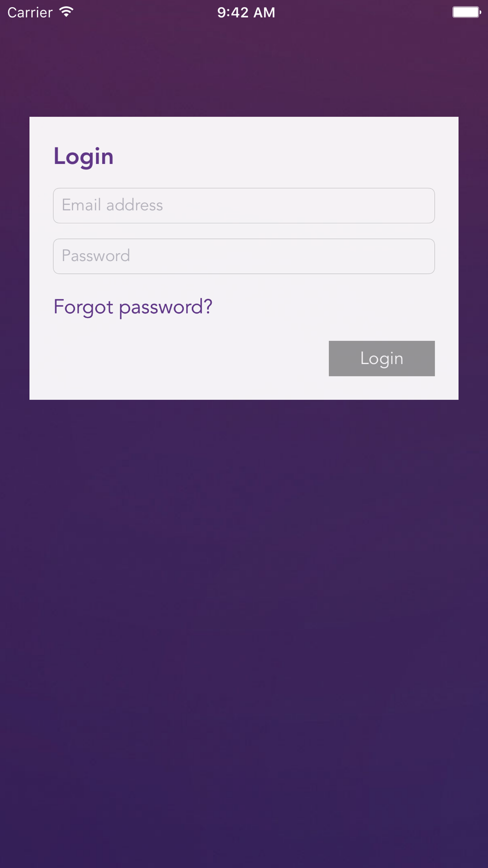Click the Email address input field

(244, 206)
